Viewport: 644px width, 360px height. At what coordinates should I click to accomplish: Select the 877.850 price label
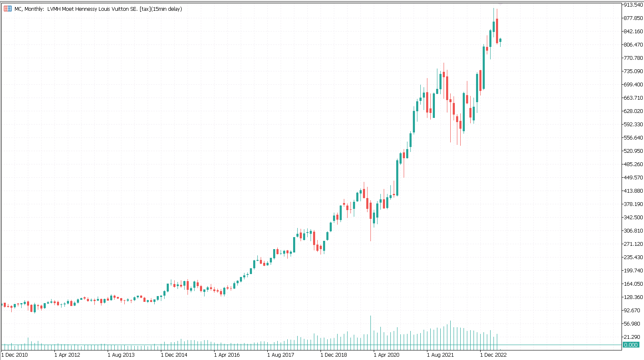(634, 18)
